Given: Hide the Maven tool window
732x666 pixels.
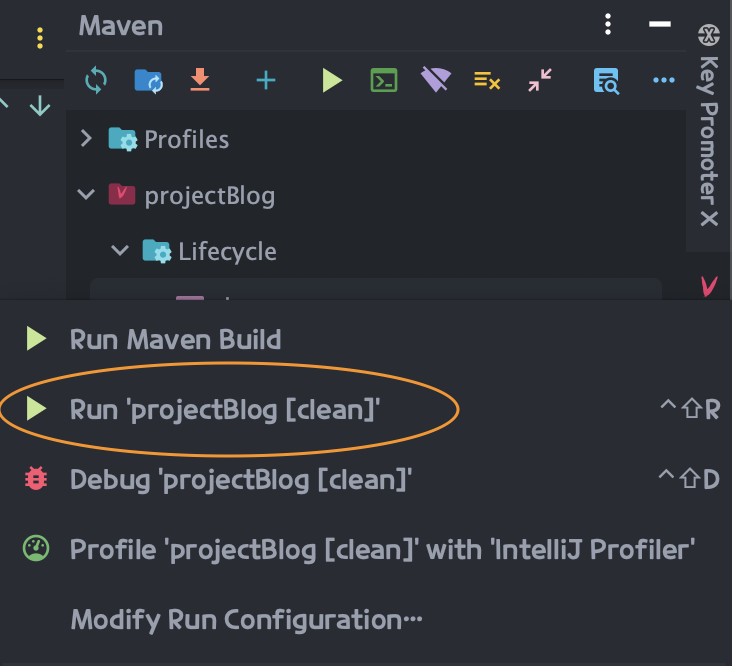Looking at the screenshot, I should [x=660, y=24].
